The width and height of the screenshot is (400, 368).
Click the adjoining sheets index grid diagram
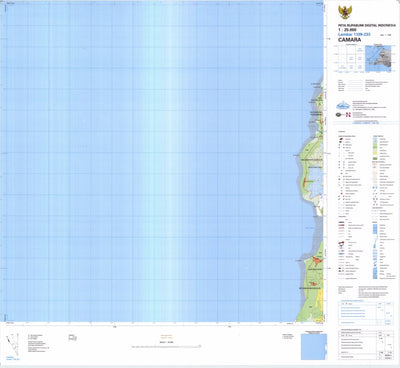pos(350,59)
